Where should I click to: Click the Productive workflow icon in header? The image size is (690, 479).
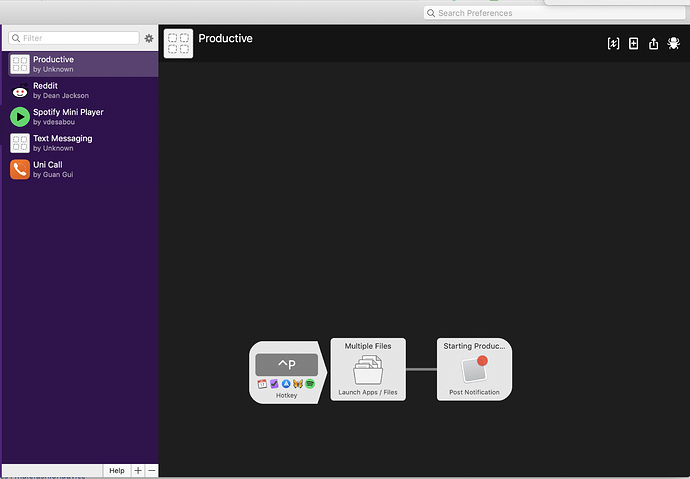[178, 44]
